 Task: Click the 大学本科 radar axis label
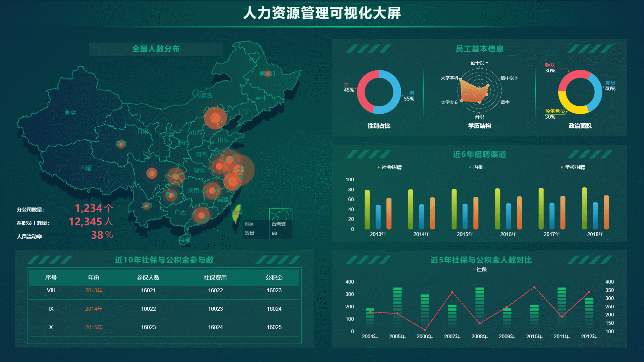pos(449,78)
